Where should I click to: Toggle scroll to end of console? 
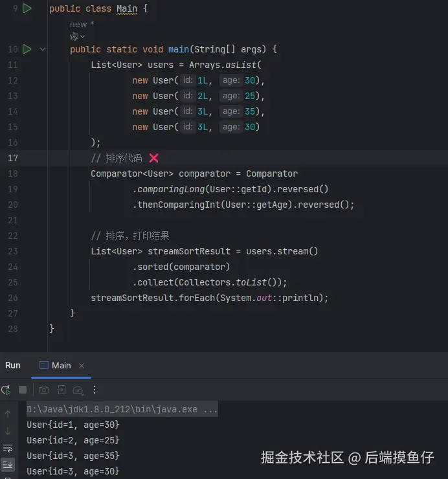(x=8, y=464)
